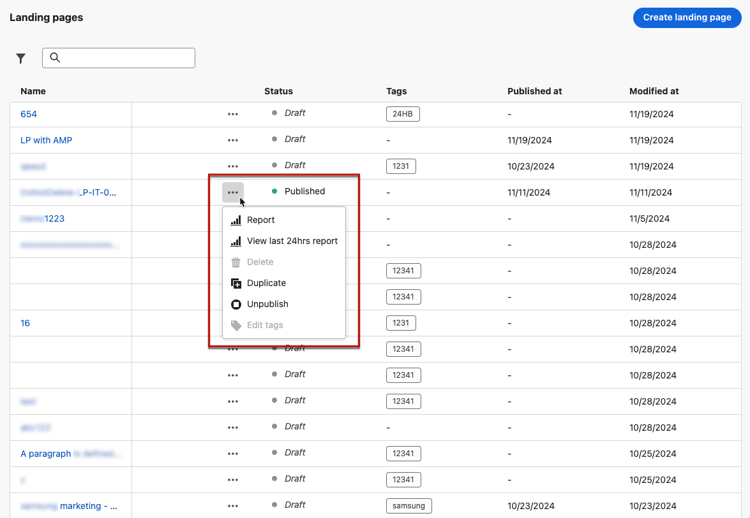Viewport: 750px width, 518px height.
Task: Click the Tags column header
Action: (x=397, y=91)
